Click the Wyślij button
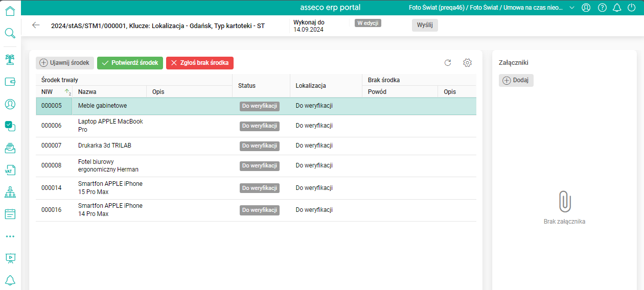Image resolution: width=644 pixels, height=290 pixels. pos(425,26)
